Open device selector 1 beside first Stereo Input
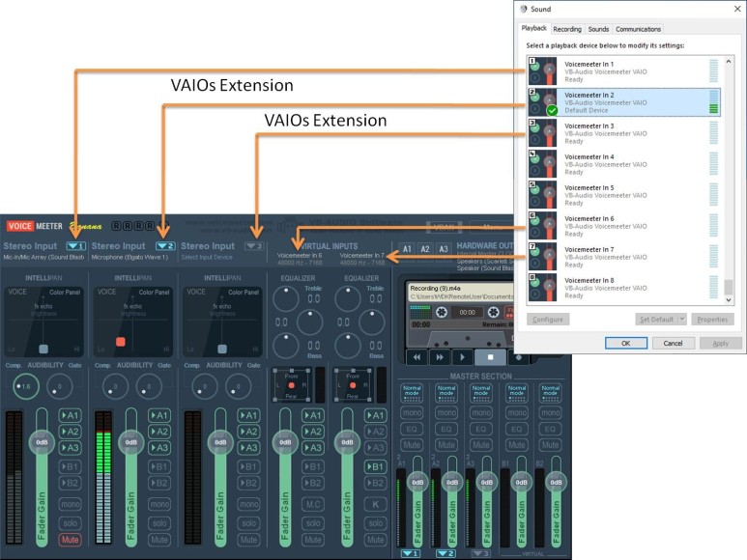 pyautogui.click(x=75, y=246)
